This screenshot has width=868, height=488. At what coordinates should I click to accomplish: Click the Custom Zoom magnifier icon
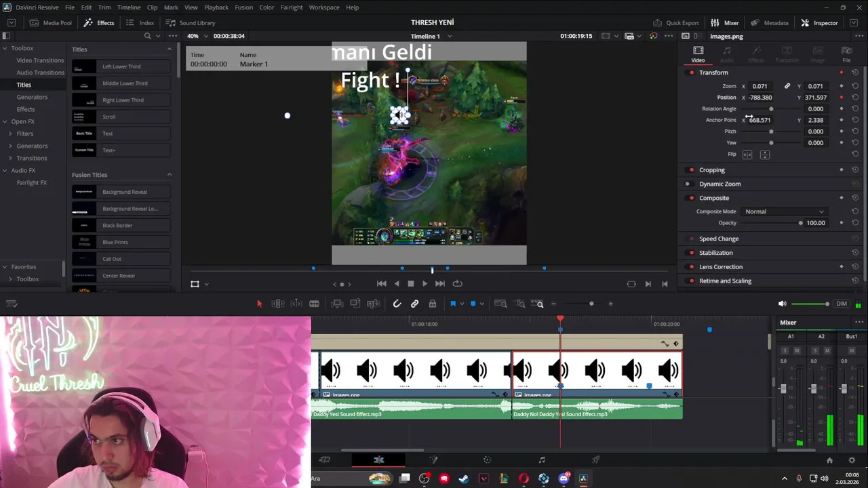click(537, 304)
